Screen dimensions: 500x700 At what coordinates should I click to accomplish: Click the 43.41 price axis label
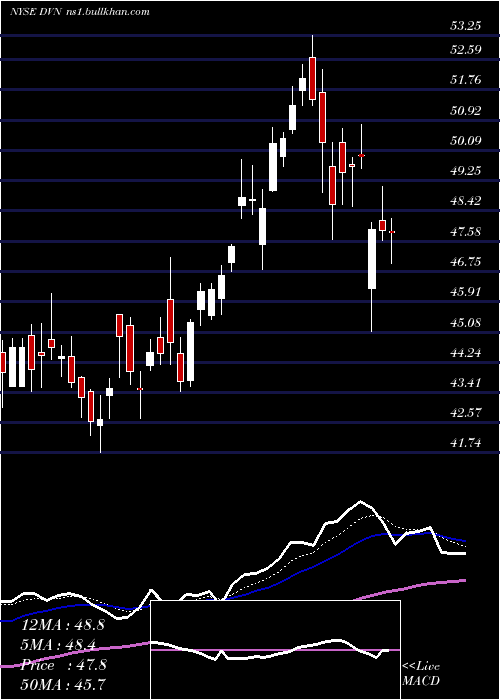(x=465, y=383)
